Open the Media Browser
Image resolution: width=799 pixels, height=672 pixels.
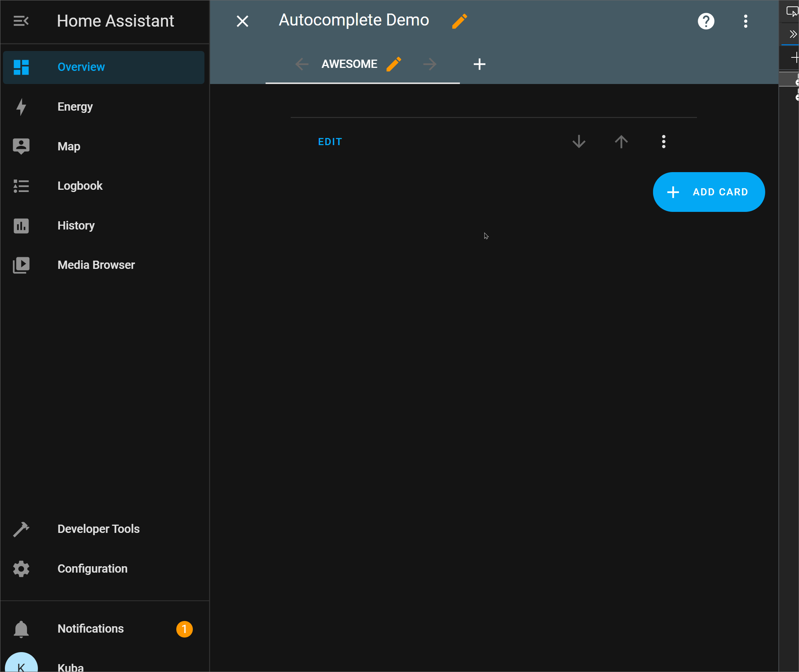point(96,265)
